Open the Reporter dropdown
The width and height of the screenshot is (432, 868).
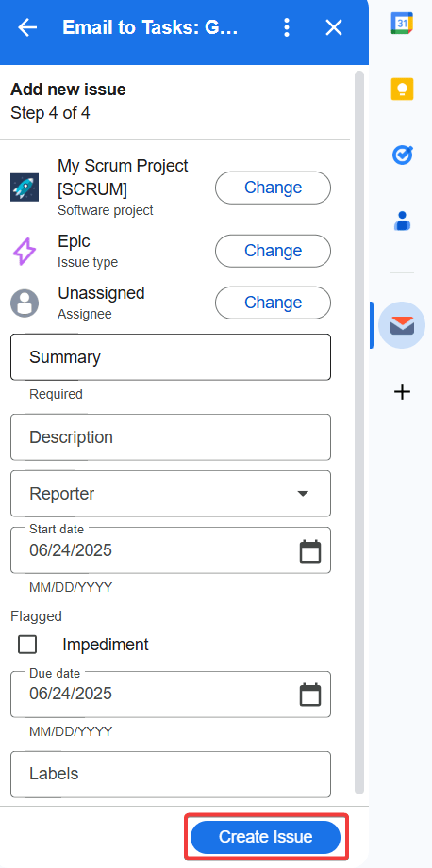coord(171,494)
